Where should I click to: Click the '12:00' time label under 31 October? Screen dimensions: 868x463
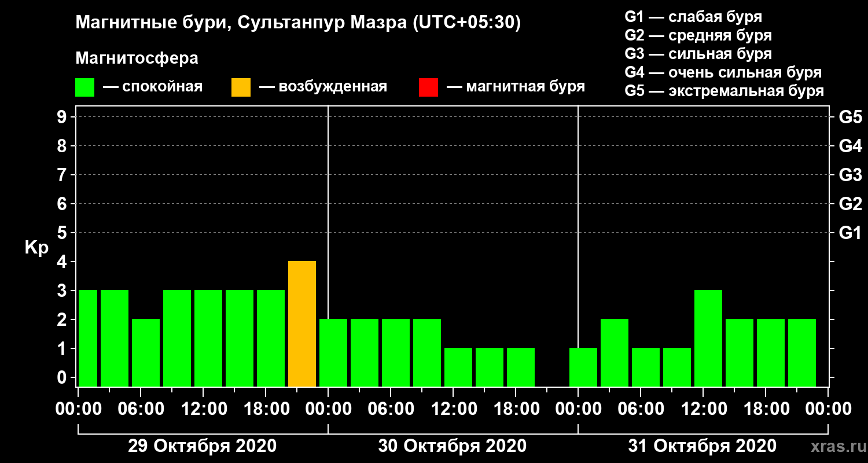pyautogui.click(x=703, y=409)
